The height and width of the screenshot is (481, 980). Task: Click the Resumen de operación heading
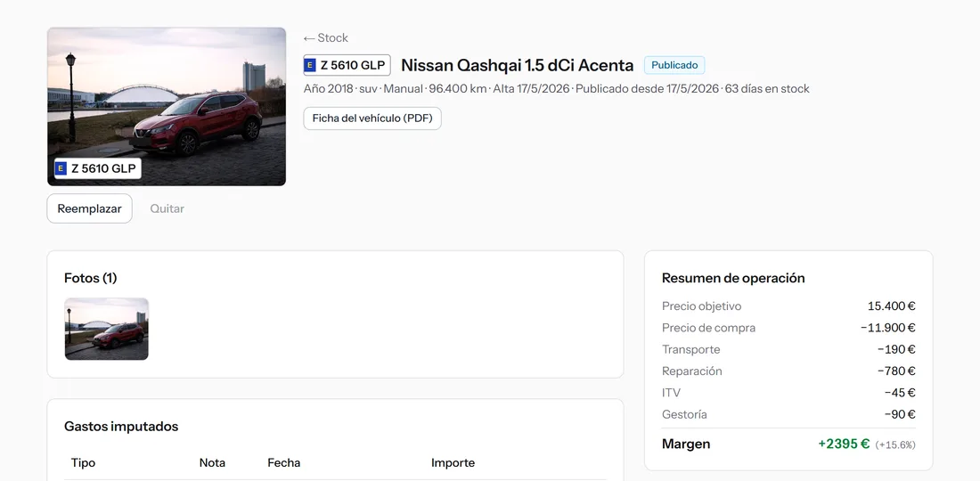pos(733,278)
